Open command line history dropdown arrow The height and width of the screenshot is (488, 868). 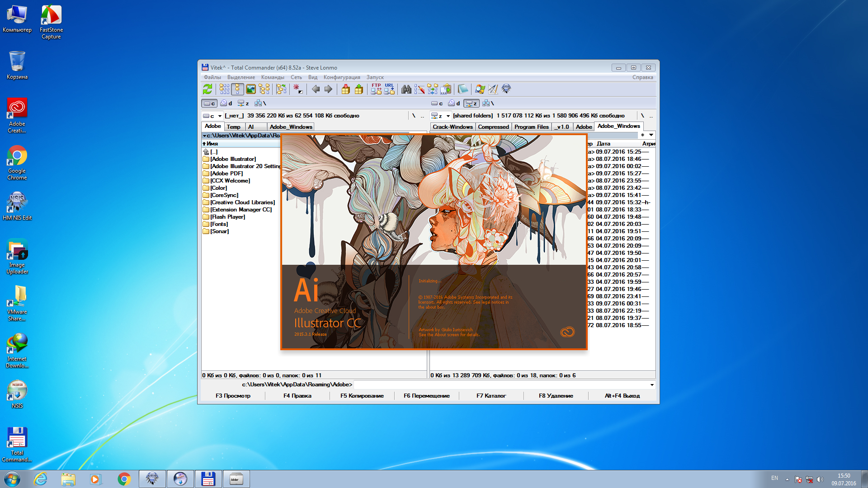[652, 385]
